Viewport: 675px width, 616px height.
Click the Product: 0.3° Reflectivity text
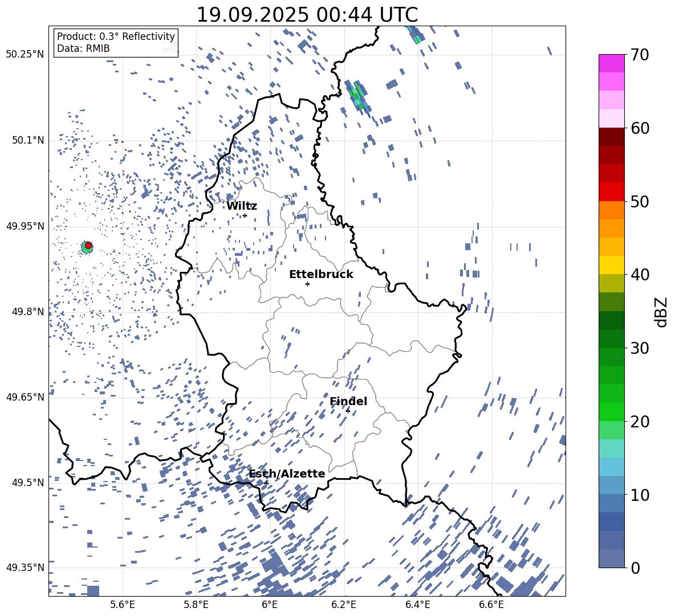tap(116, 36)
